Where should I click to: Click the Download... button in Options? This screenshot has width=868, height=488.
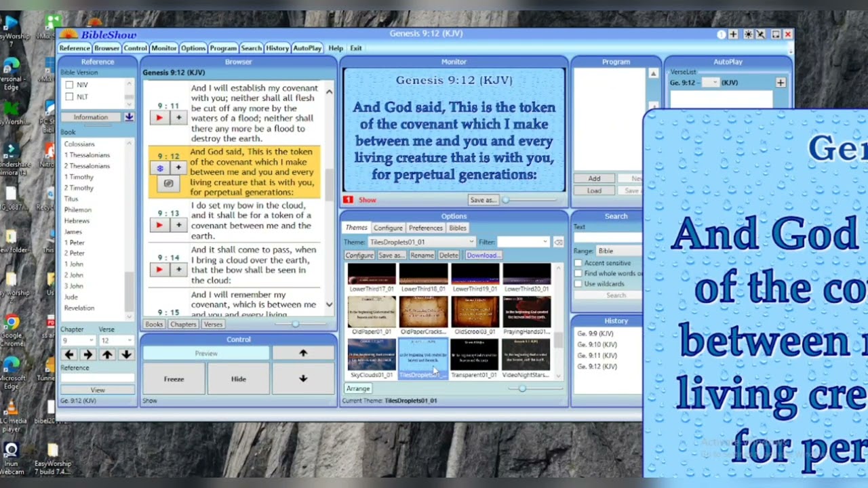482,256
